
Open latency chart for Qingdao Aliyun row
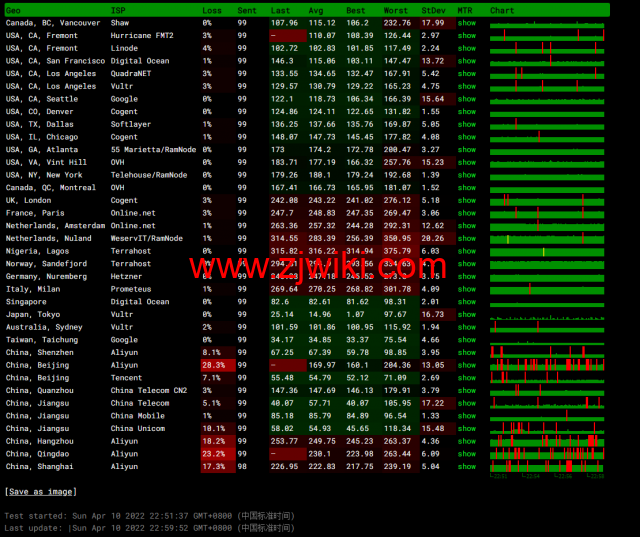tap(547, 454)
